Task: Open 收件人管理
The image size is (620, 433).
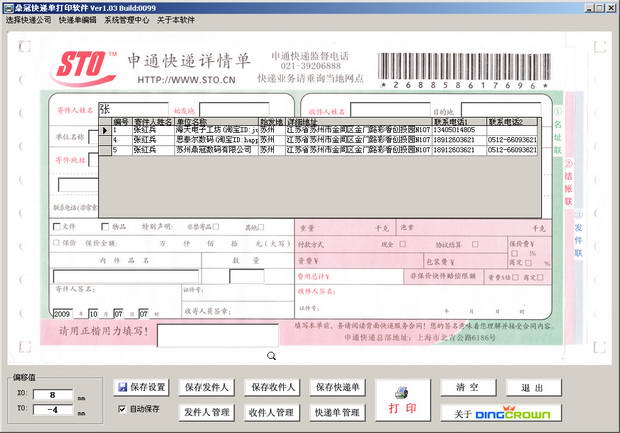Action: pos(271,412)
